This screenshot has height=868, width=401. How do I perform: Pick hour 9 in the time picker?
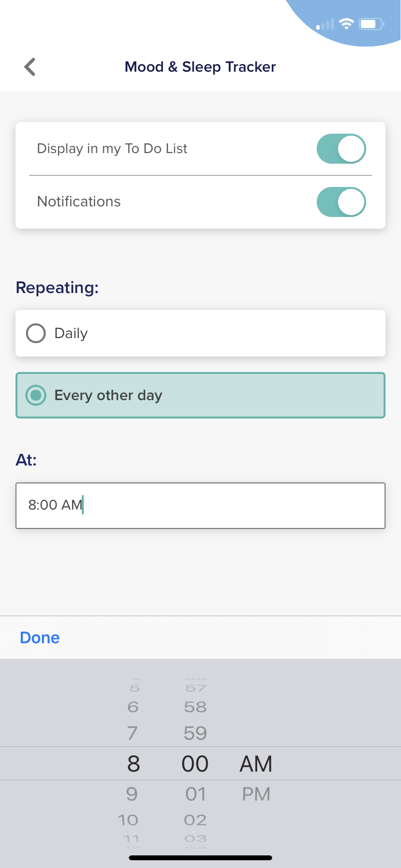click(132, 794)
